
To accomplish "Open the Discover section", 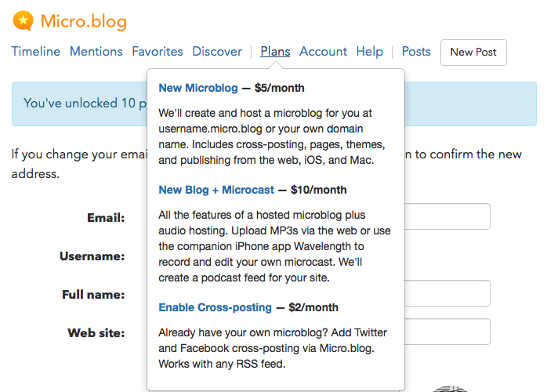I will tap(217, 51).
